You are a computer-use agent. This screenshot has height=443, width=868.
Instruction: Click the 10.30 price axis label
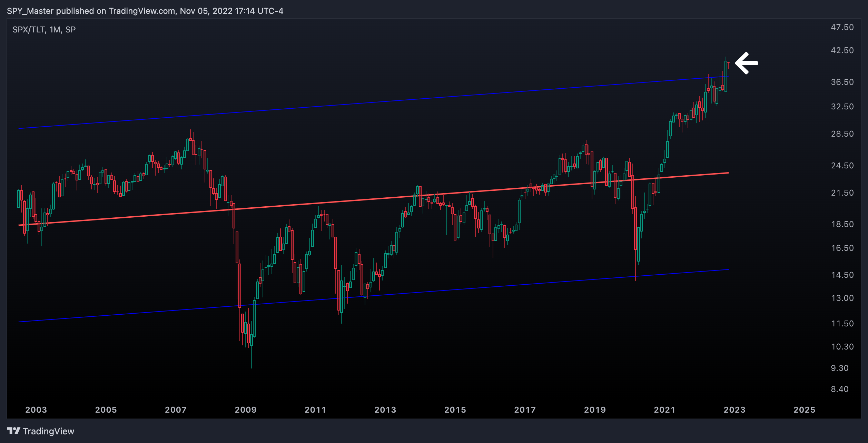point(842,347)
